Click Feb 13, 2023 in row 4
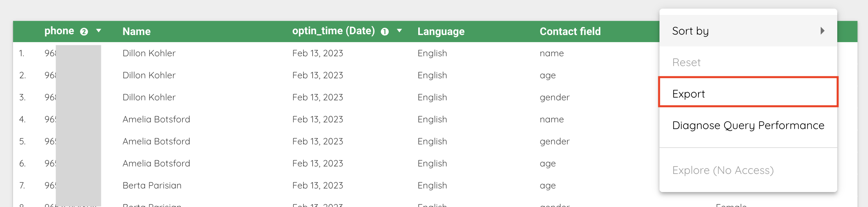 point(318,119)
